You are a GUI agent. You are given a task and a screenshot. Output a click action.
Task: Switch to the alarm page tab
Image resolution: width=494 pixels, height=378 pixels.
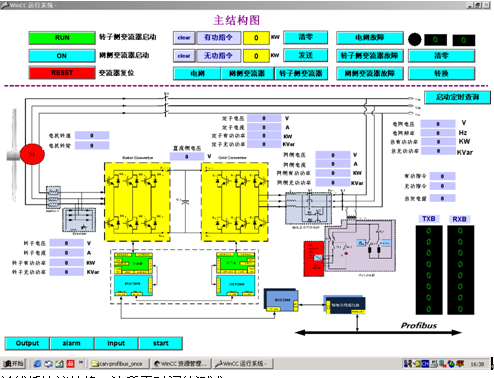pos(72,343)
